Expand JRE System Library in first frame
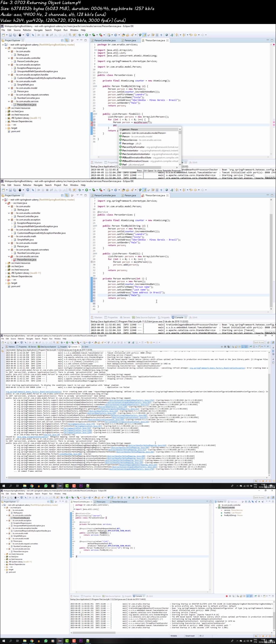The image size is (276, 644). click(6, 118)
